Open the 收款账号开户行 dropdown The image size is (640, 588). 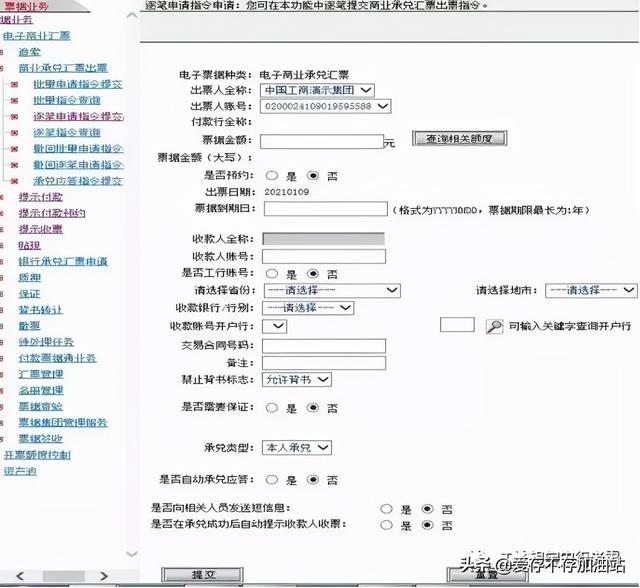(x=274, y=326)
